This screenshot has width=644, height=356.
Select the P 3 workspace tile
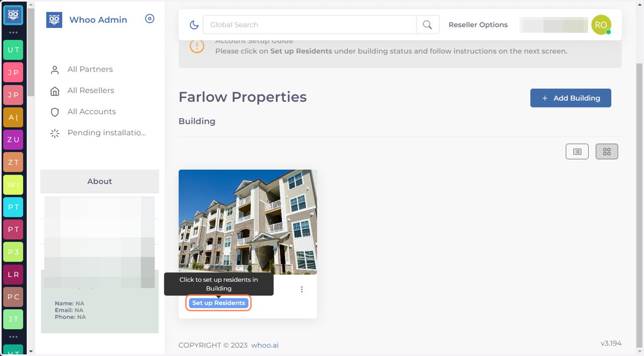[13, 252]
